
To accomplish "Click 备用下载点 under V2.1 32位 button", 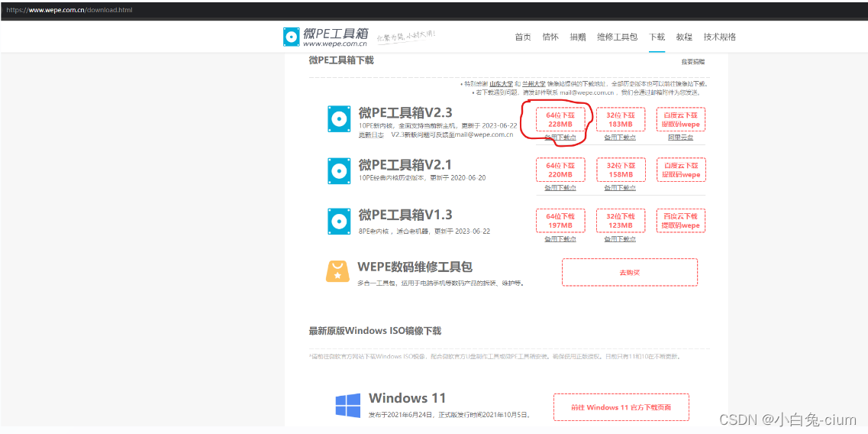I will (x=620, y=188).
